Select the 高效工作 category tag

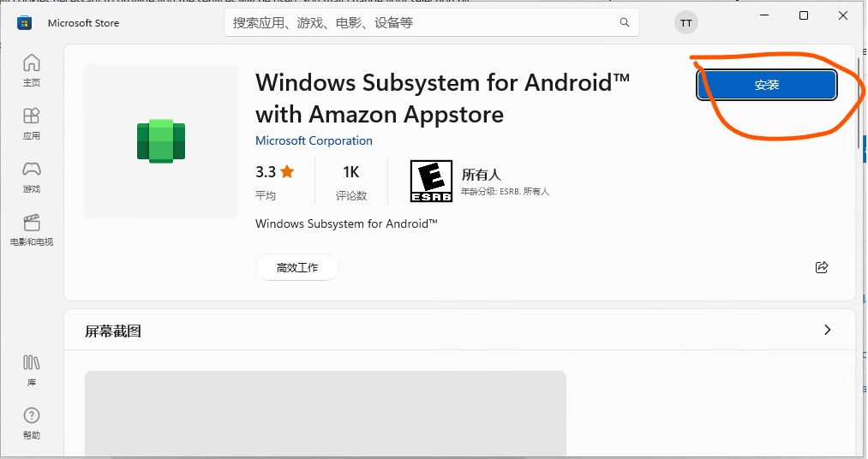[x=297, y=268]
